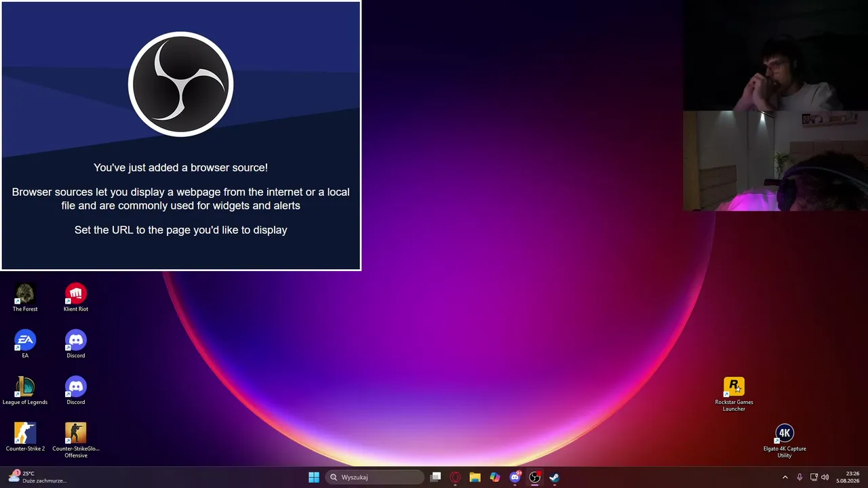
Task: Switch to Discord in the taskbar
Action: (515, 477)
